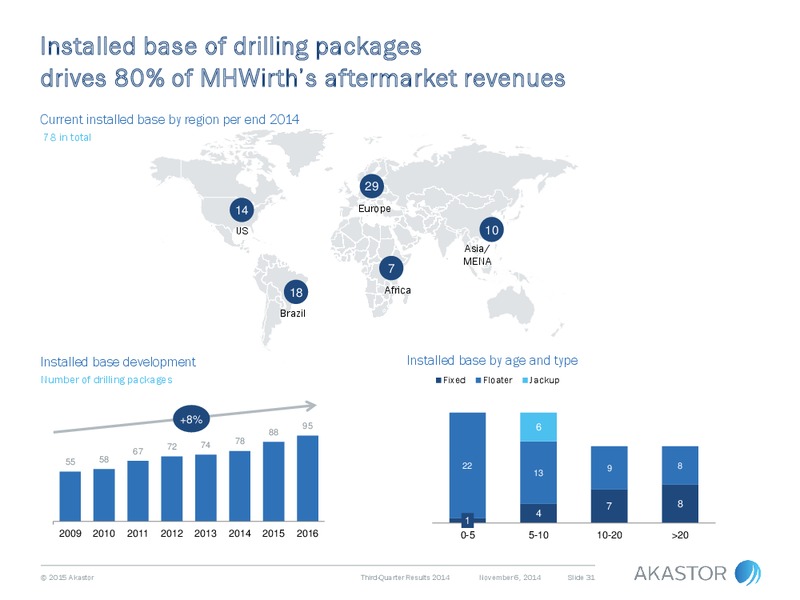Click the 6 Jackup segment in 5-10 bar
Image resolution: width=800 pixels, height=600 pixels.
tap(538, 427)
